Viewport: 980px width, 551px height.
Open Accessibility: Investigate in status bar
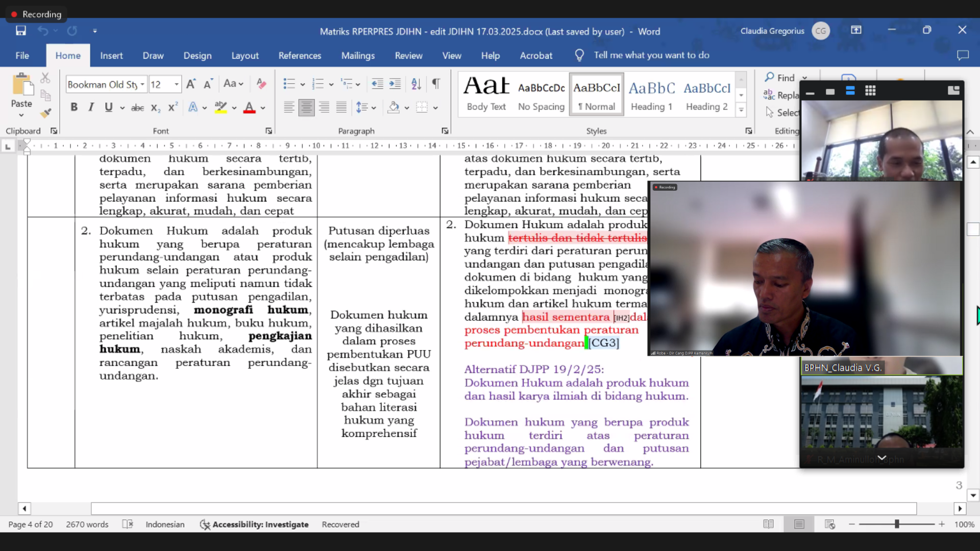click(254, 524)
